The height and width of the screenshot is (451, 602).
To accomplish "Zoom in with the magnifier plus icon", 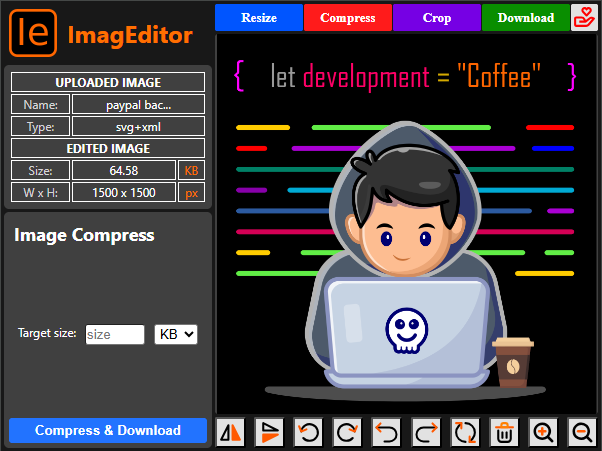I will (543, 432).
